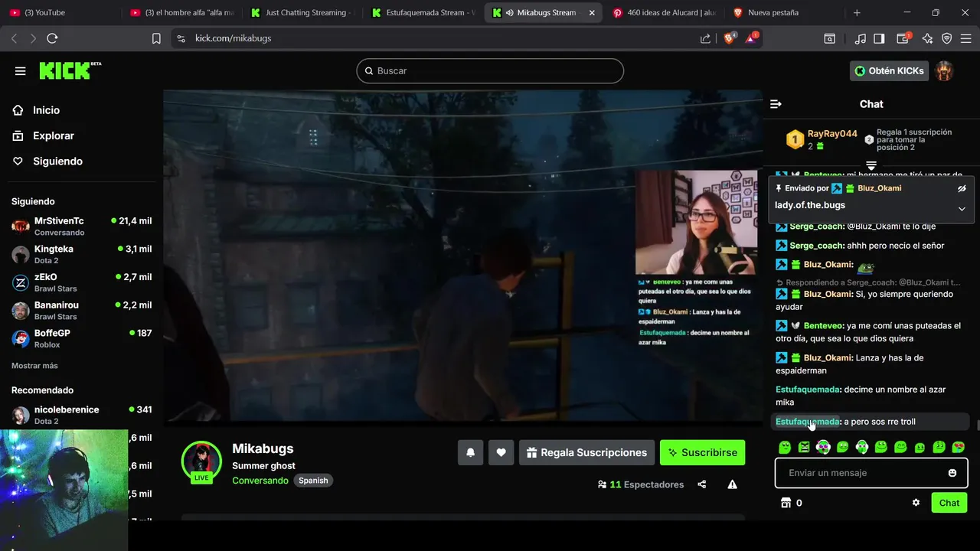The image size is (980, 551).
Task: Report the stream using warning icon
Action: (733, 484)
